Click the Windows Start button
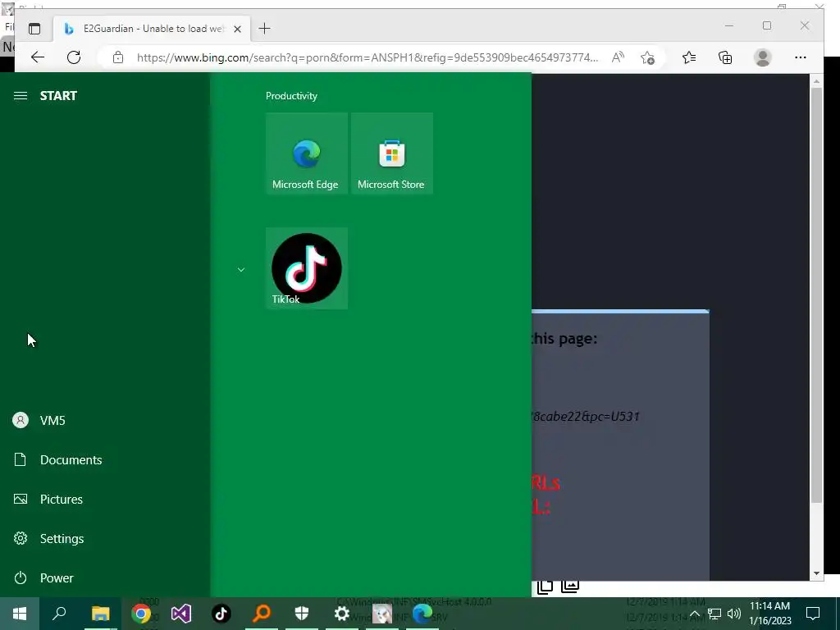The height and width of the screenshot is (630, 840). [20, 614]
